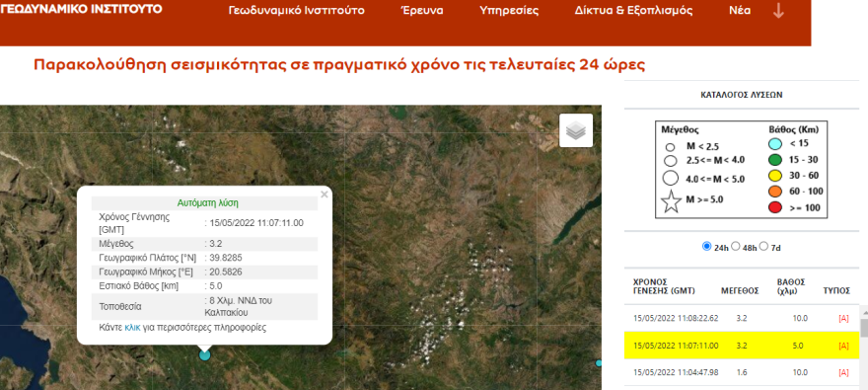The image size is (868, 390).
Task: Select the 15/05/2022 11:08:22.62 earthquake row
Action: (x=741, y=319)
